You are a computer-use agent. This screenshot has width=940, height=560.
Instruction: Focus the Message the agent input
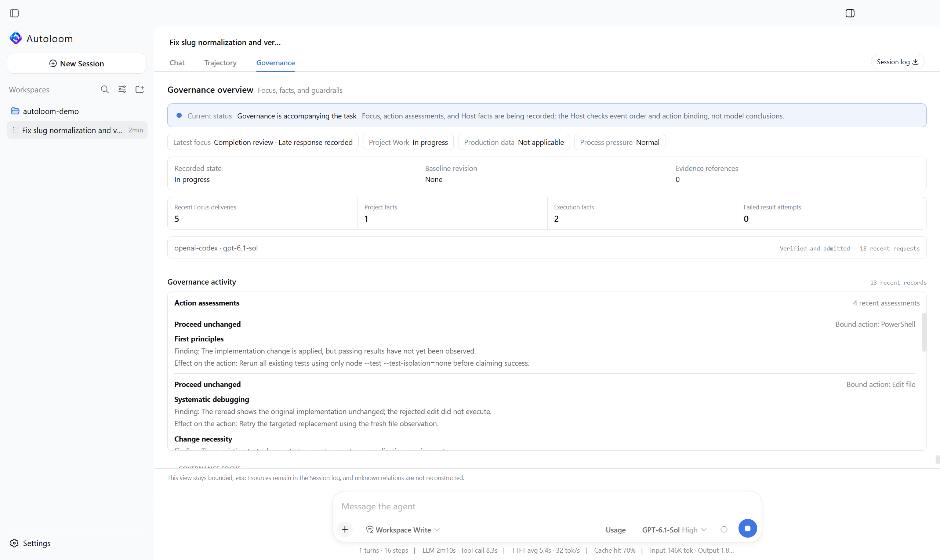tap(547, 506)
